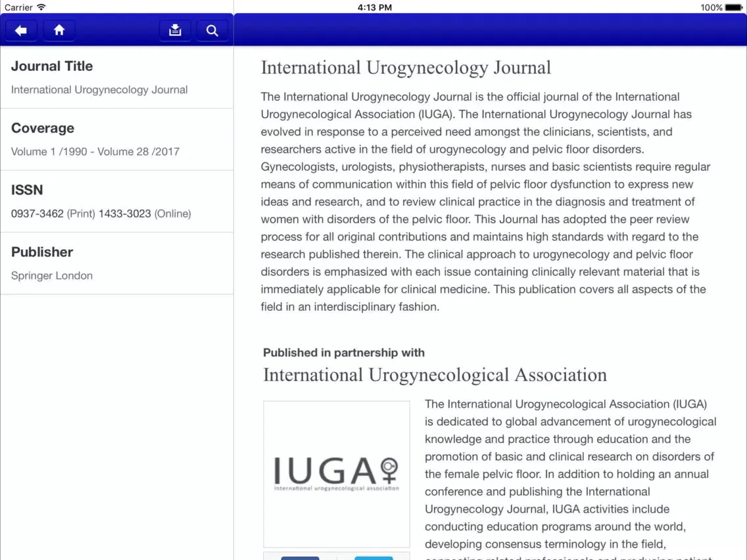Select 'Volume 1 /1990 - Volume 28 /2017'
747x560 pixels.
(95, 151)
